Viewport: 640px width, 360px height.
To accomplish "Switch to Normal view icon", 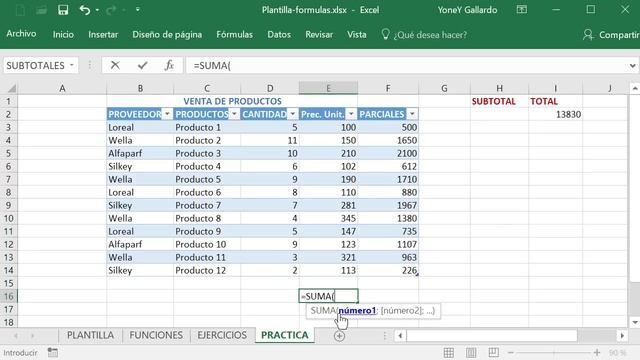I will point(449,353).
